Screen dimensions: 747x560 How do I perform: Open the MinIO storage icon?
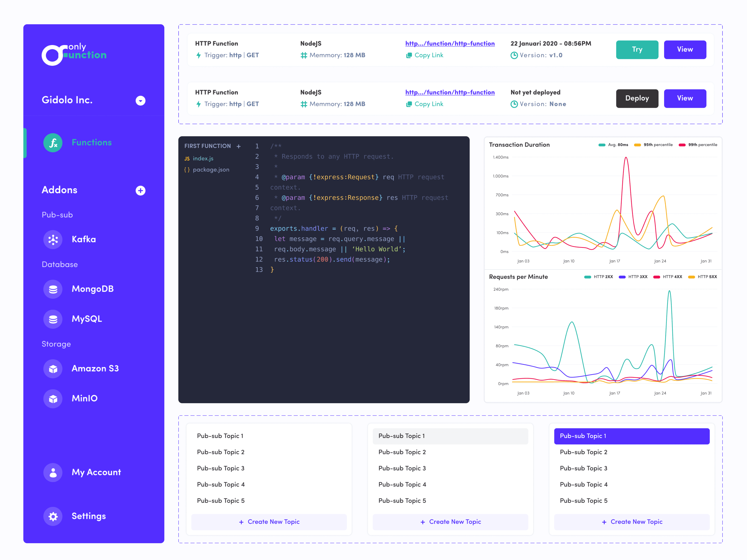click(x=53, y=399)
